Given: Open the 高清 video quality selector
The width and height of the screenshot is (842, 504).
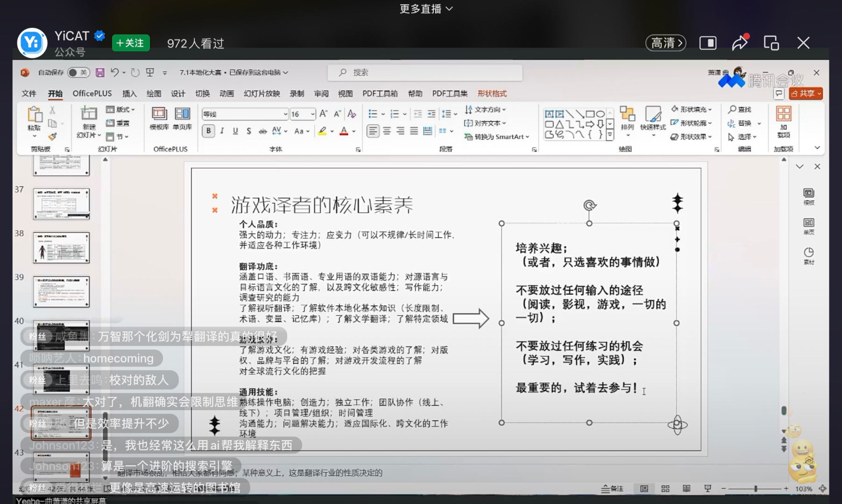Looking at the screenshot, I should (x=665, y=43).
